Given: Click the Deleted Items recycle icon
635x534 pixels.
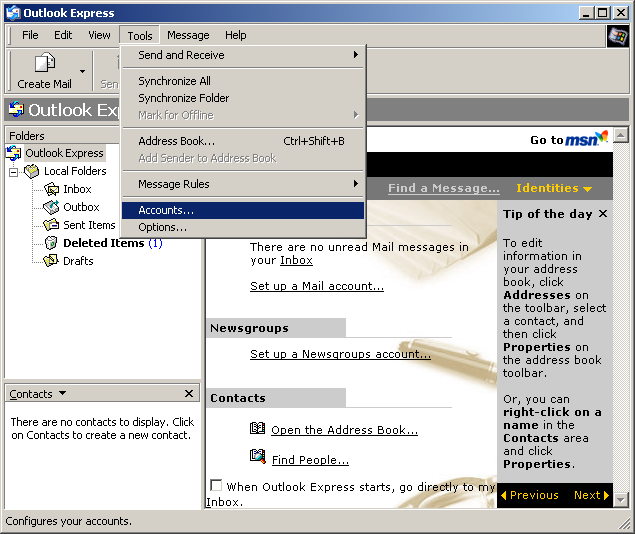Looking at the screenshot, I should point(51,243).
